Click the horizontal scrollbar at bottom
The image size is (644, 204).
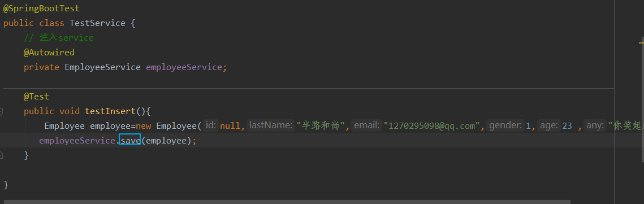tap(287, 202)
